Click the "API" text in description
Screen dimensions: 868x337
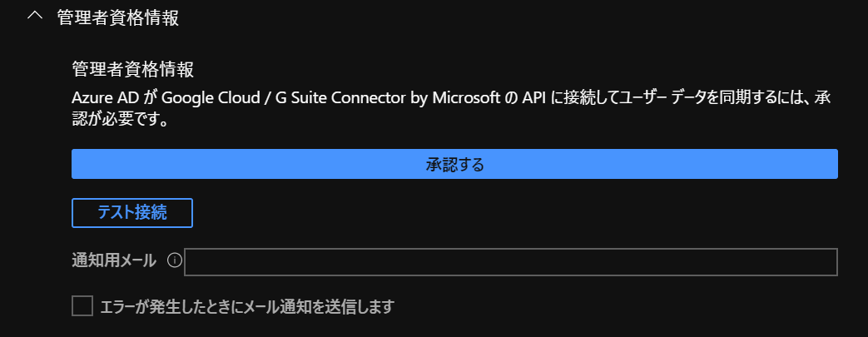(533, 97)
